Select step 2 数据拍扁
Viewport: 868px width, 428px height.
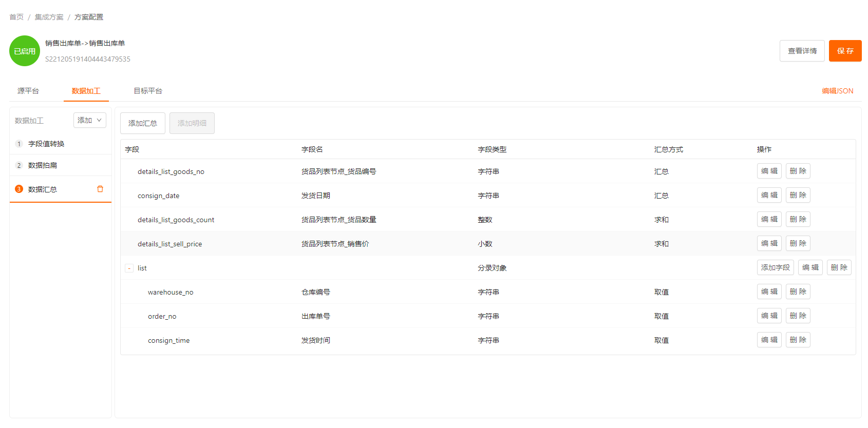43,165
